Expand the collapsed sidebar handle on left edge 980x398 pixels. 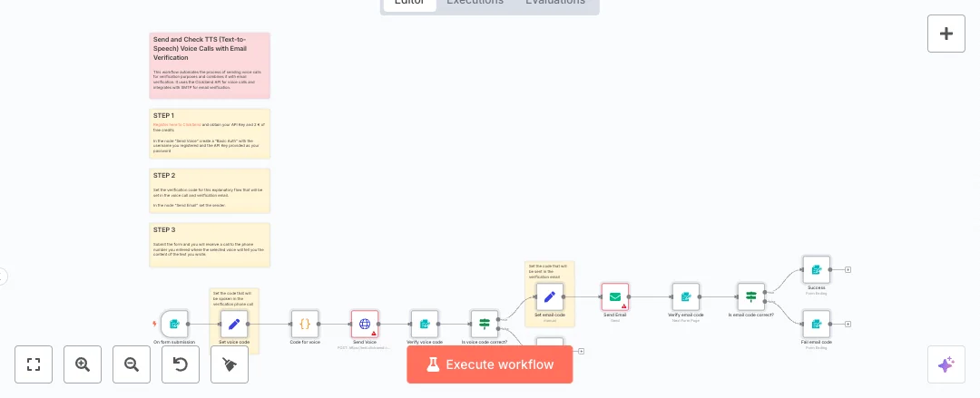(3, 277)
